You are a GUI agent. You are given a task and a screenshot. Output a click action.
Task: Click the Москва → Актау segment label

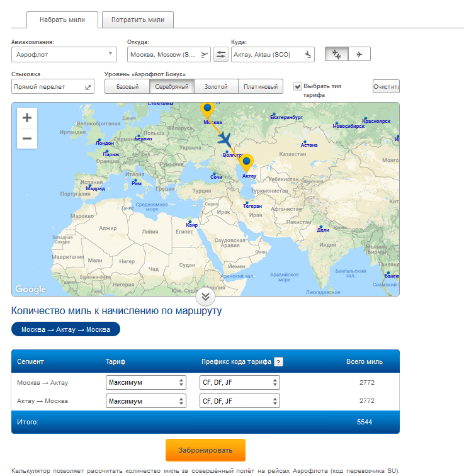click(x=42, y=383)
